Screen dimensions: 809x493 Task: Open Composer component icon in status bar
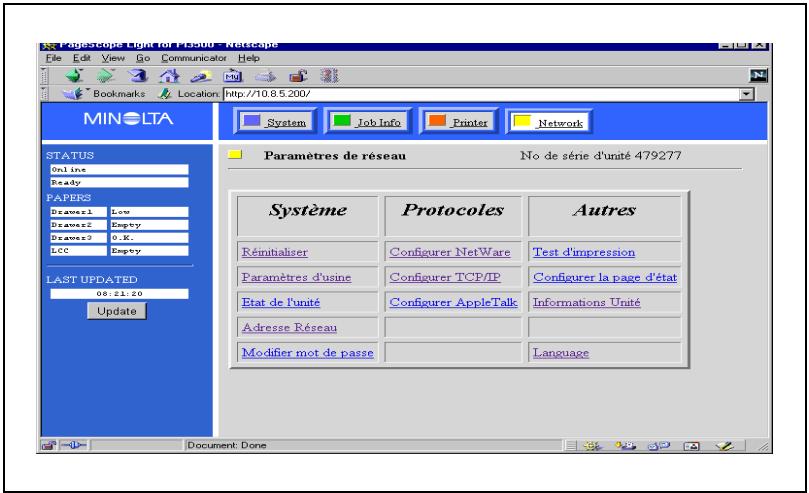pos(724,446)
